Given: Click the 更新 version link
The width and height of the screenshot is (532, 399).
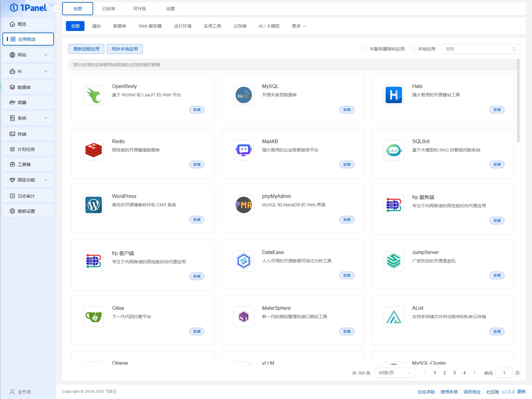Looking at the screenshot, I should (521, 392).
